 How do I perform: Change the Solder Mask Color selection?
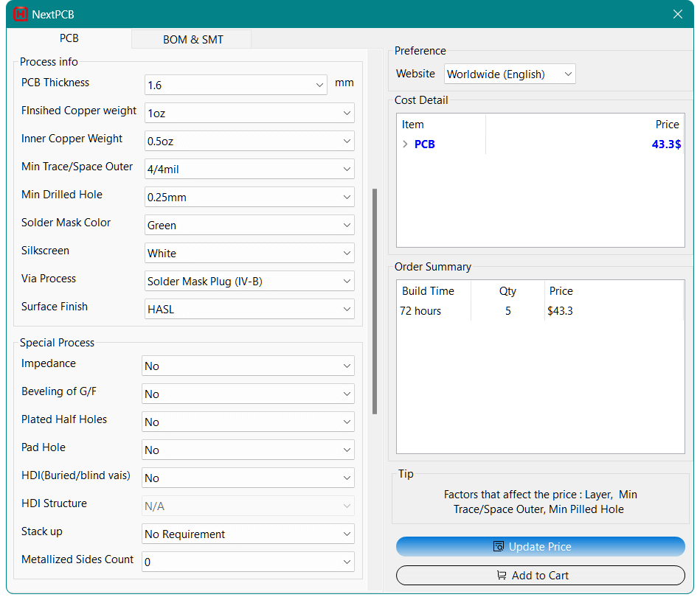[x=249, y=225]
